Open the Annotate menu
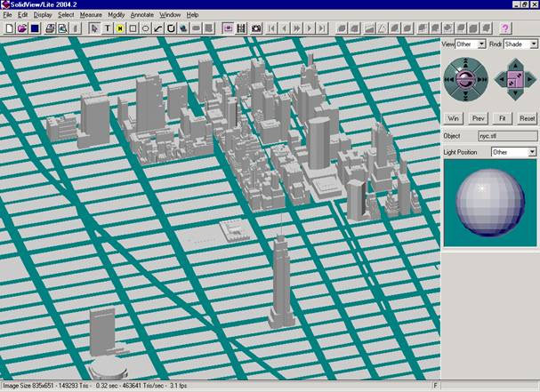This screenshot has height=392, width=540. tap(141, 15)
